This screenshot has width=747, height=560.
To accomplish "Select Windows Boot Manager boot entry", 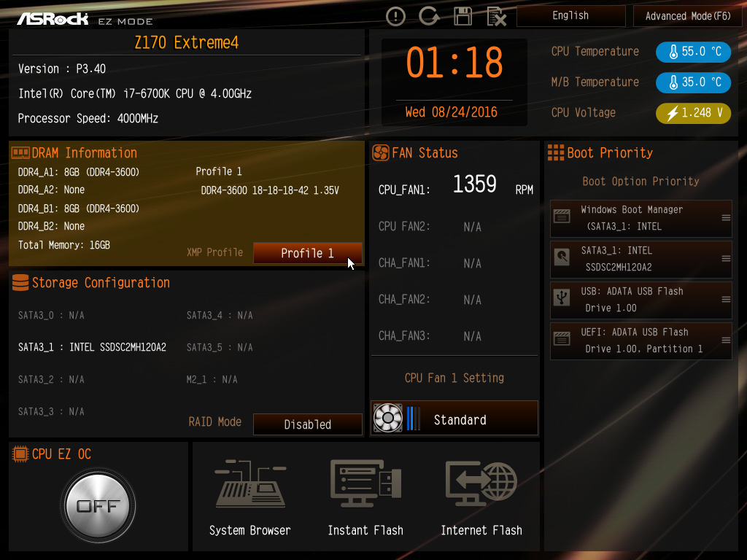I will [640, 219].
